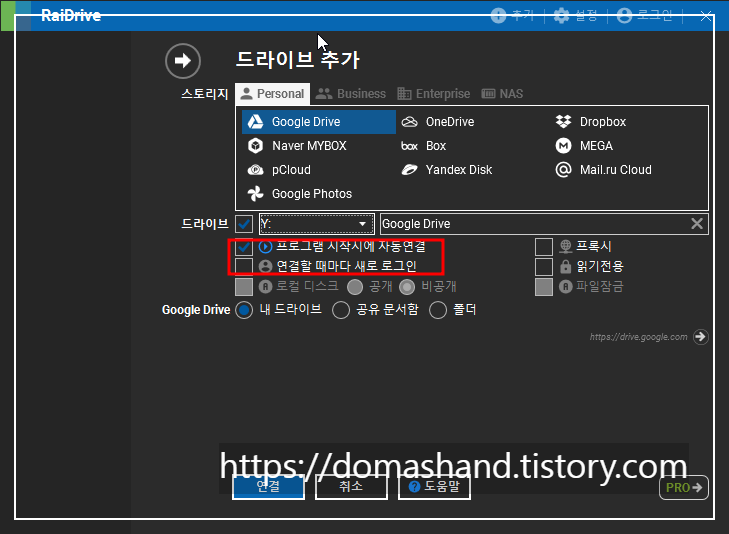The image size is (729, 534).
Task: Select Yandex Disk storage
Action: pyautogui.click(x=447, y=170)
